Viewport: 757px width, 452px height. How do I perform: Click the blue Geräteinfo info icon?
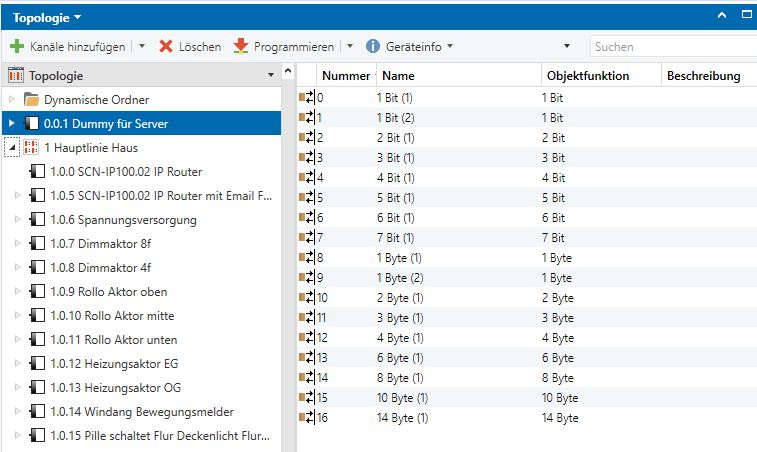373,47
